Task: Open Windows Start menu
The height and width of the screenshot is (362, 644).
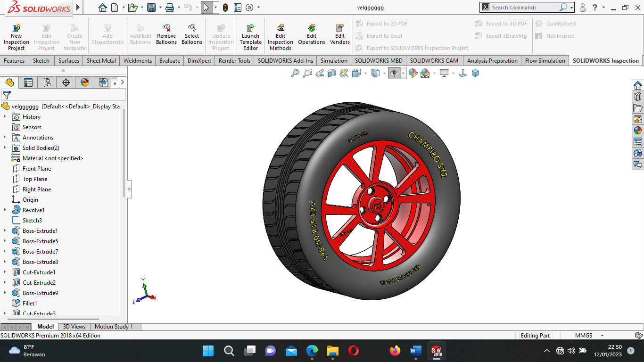Action: click(x=208, y=351)
